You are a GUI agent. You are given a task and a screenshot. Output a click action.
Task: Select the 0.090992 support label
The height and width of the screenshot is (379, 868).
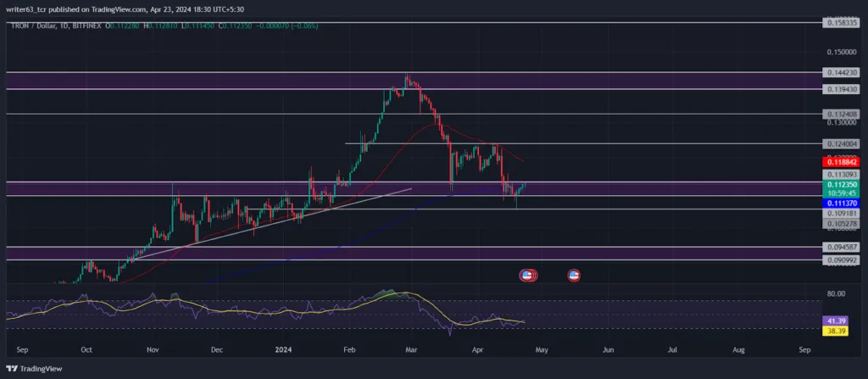(x=842, y=260)
